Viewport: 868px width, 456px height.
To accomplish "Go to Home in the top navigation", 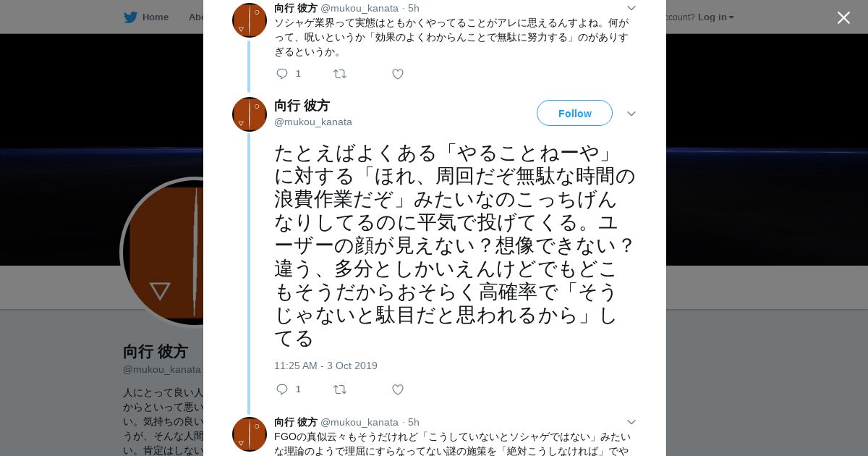I will [155, 17].
